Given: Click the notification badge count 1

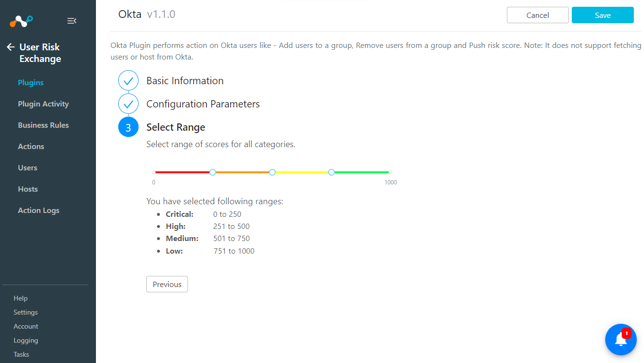Looking at the screenshot, I should (x=627, y=333).
